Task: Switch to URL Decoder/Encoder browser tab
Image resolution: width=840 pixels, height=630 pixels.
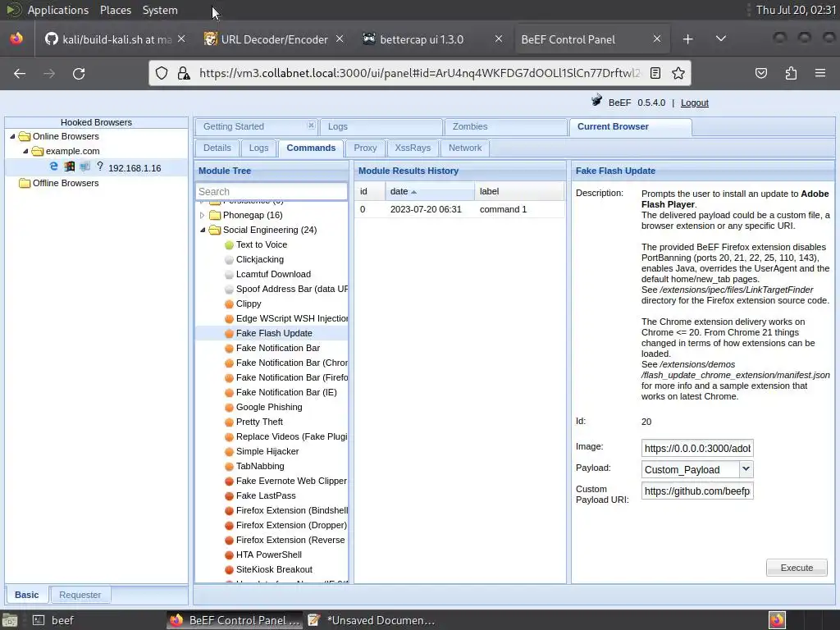Action: point(274,39)
